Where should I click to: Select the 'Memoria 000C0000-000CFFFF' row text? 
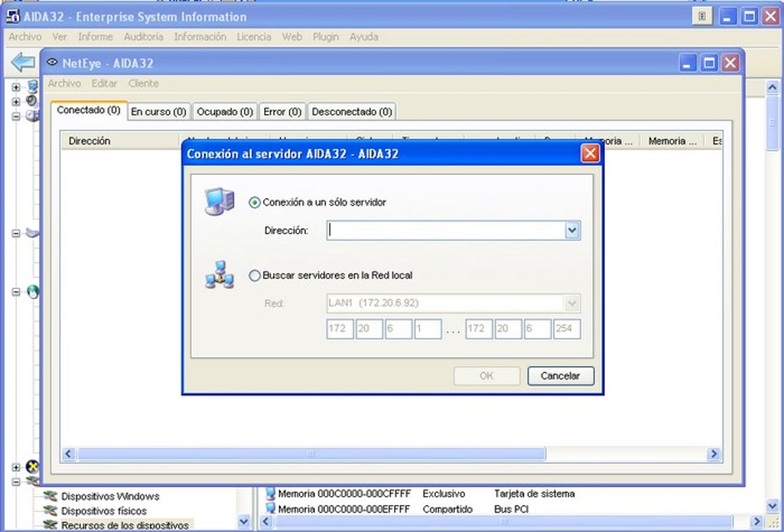pyautogui.click(x=344, y=494)
